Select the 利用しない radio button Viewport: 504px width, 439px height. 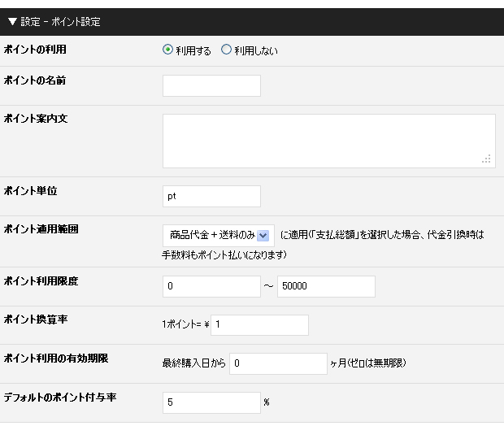226,50
